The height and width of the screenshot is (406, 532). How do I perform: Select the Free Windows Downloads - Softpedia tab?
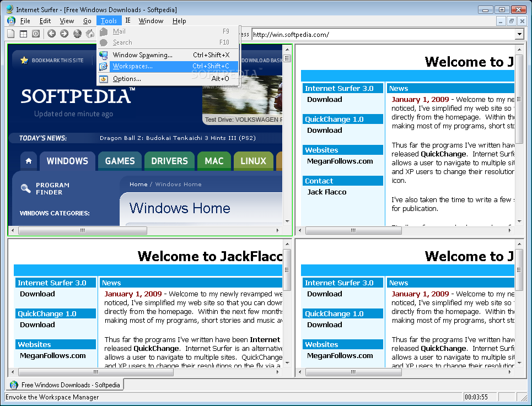coord(66,385)
